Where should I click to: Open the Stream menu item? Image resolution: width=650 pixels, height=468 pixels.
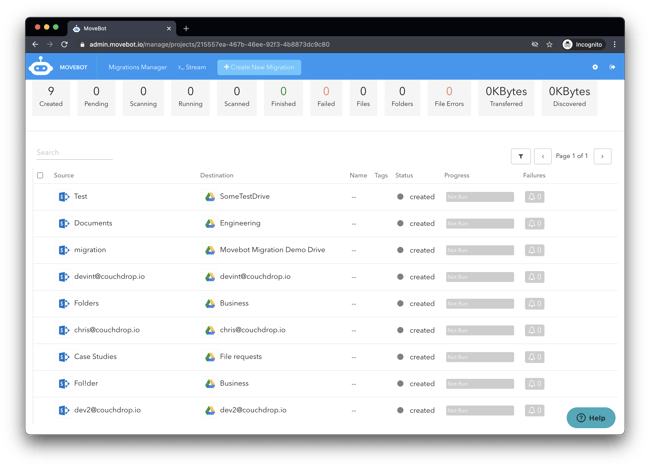coord(192,67)
